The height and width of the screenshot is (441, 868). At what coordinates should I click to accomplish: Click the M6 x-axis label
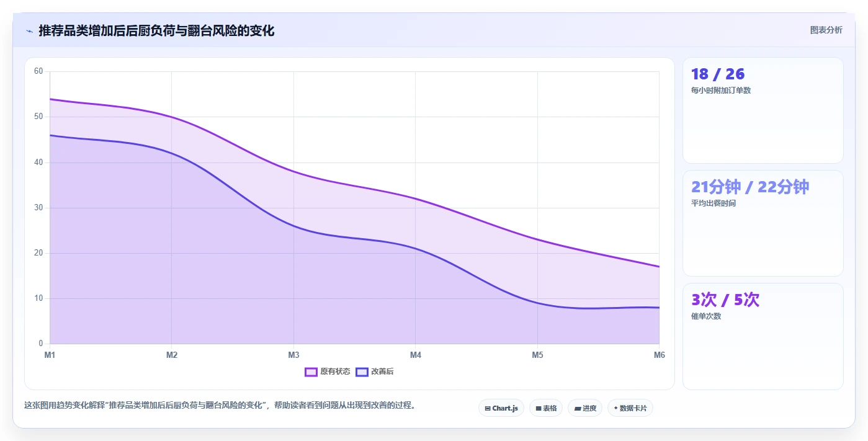click(x=659, y=355)
